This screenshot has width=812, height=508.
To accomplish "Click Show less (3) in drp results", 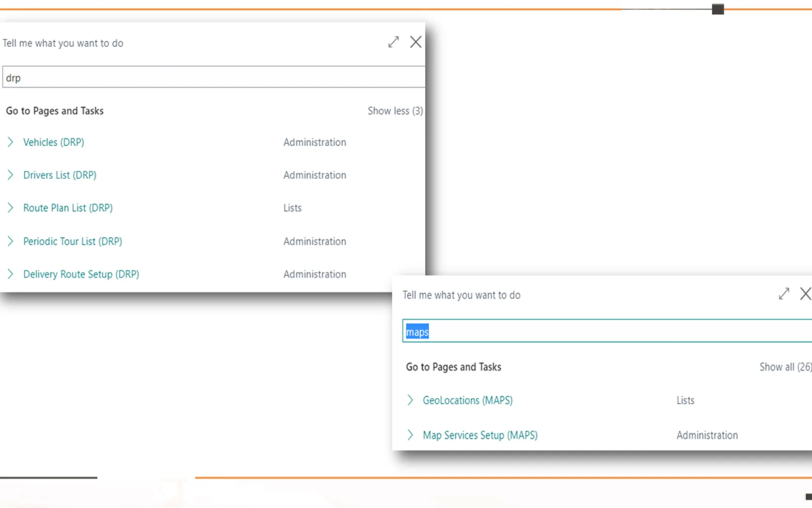I will [395, 111].
